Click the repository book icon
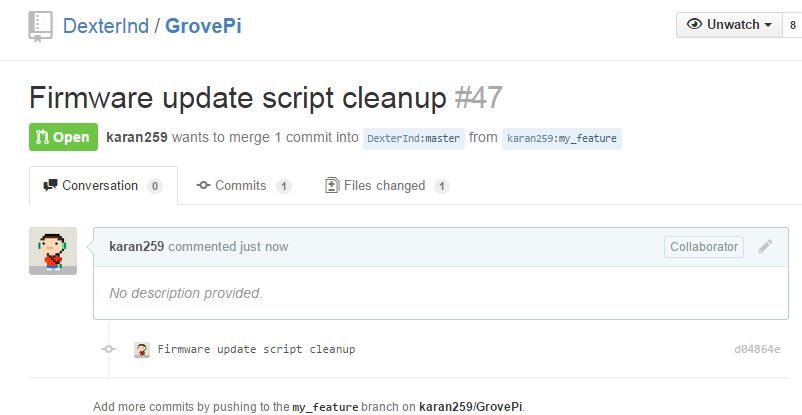This screenshot has width=802, height=415. coord(40,26)
